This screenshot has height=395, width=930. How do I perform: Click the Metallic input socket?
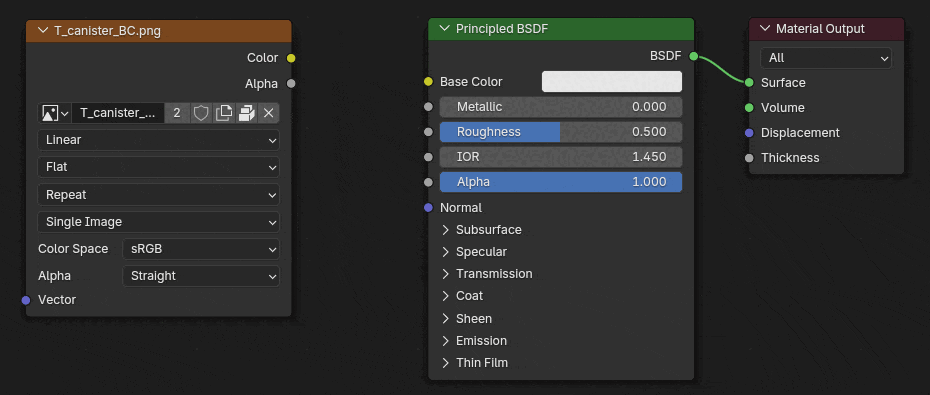429,107
